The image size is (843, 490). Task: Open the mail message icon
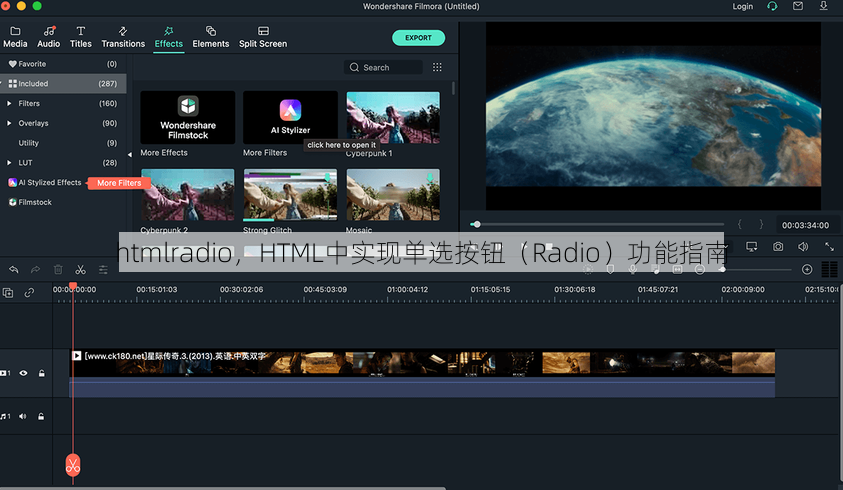(x=798, y=6)
